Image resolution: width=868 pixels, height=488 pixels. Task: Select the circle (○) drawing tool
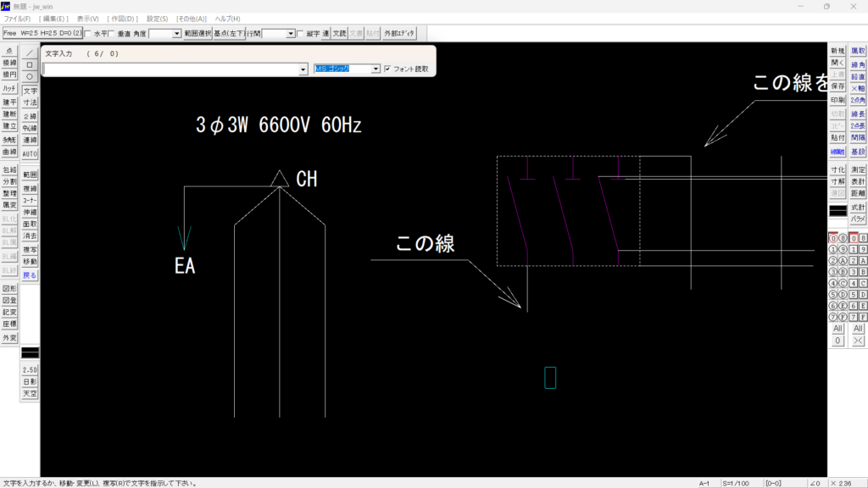[x=30, y=76]
